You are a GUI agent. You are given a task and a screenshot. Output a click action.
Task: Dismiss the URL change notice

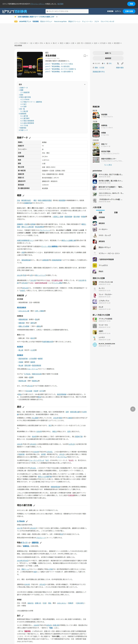(57, 17)
